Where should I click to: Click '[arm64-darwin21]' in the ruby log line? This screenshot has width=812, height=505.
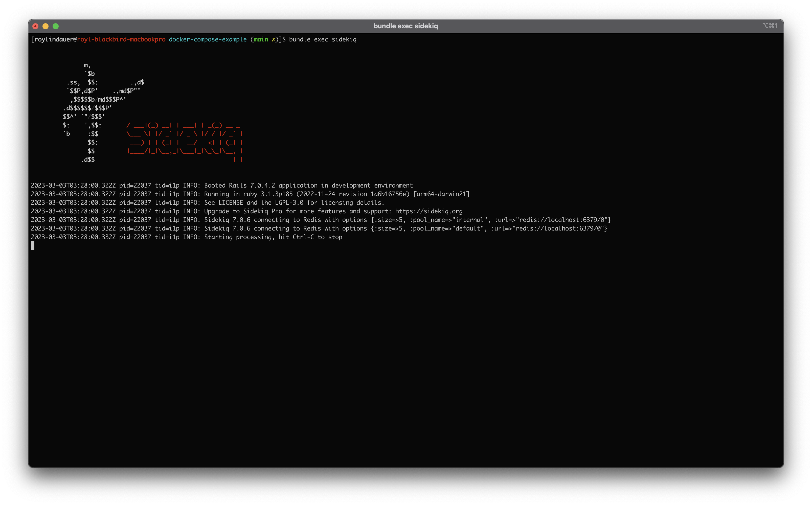click(441, 194)
